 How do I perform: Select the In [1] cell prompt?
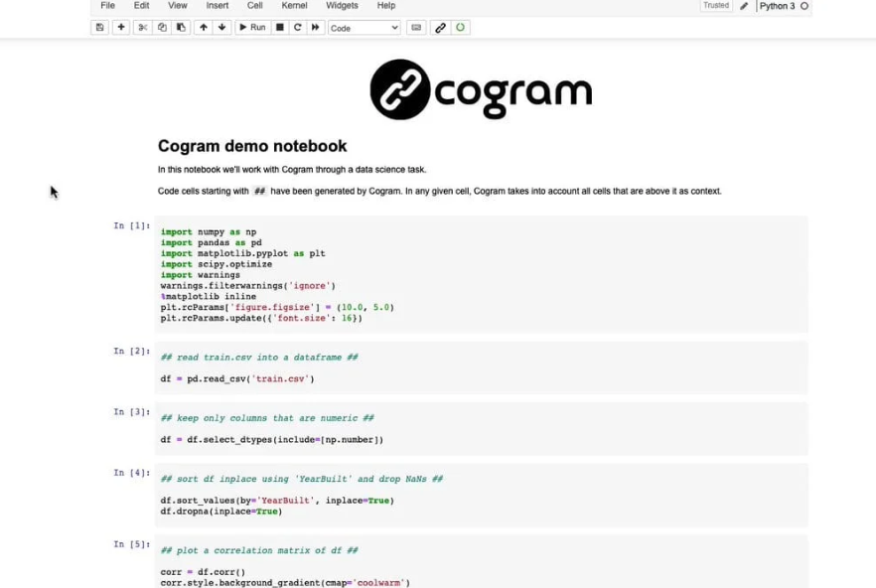click(x=132, y=225)
